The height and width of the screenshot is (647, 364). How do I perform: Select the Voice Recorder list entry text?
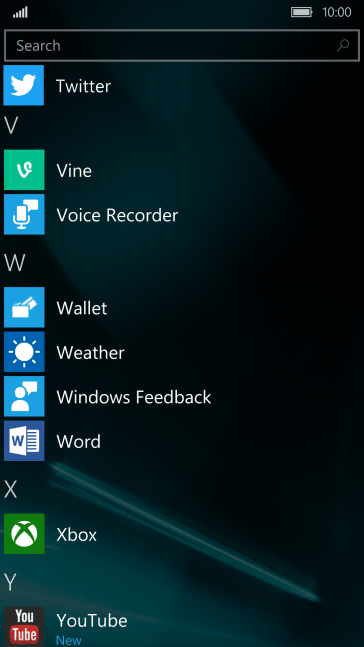[x=117, y=215]
